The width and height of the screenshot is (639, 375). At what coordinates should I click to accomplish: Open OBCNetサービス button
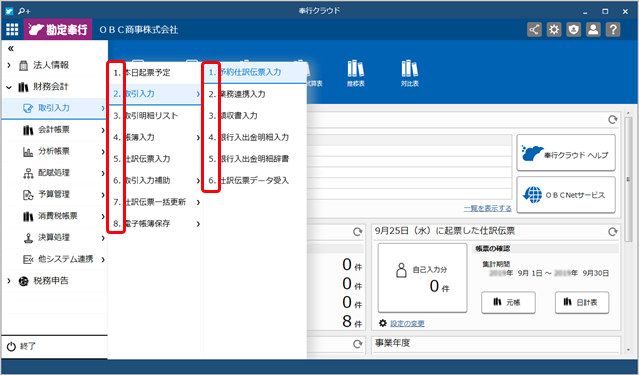[x=566, y=195]
